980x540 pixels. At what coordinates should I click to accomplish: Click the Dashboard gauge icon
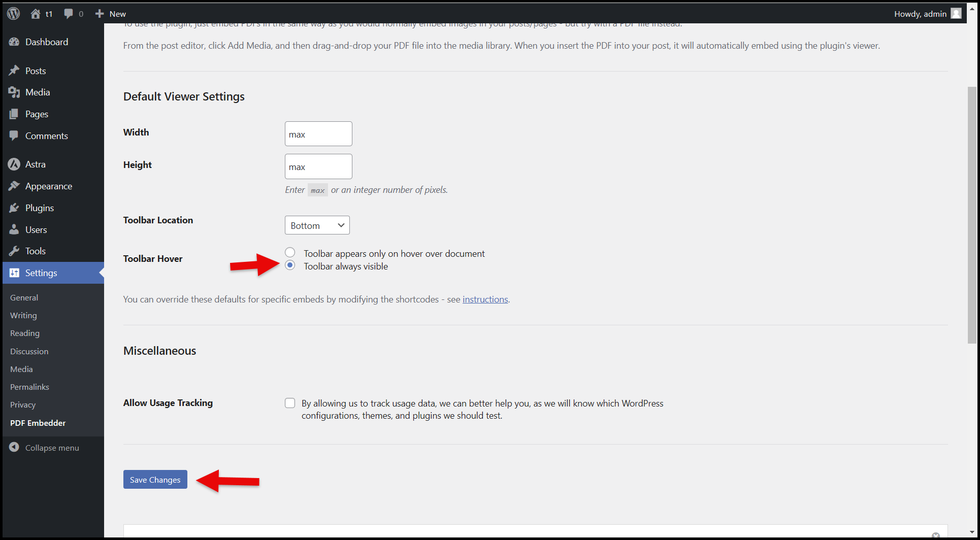(x=14, y=42)
